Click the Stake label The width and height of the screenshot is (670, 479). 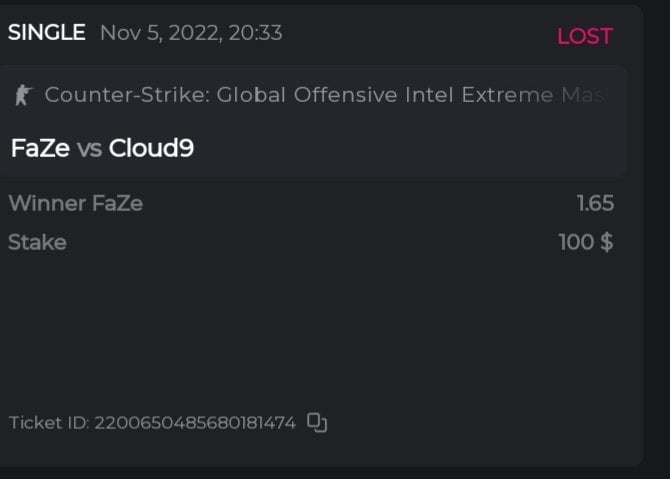(x=37, y=242)
